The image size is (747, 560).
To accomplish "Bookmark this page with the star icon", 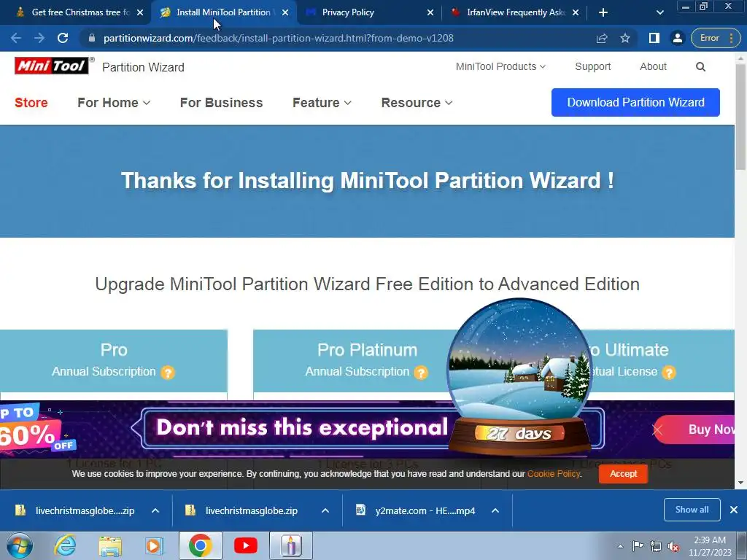I will (x=625, y=38).
